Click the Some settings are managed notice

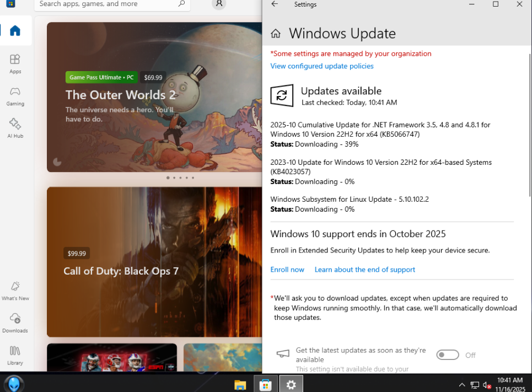tap(351, 53)
